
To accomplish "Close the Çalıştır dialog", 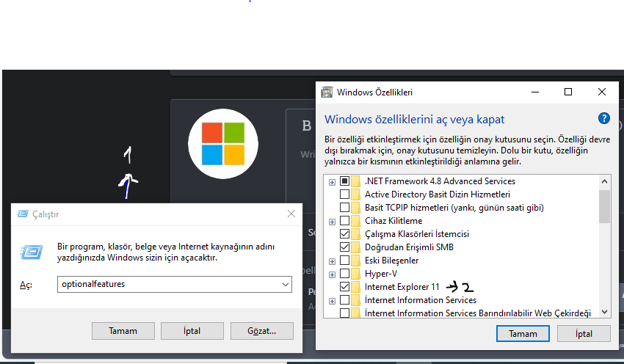I will [291, 214].
